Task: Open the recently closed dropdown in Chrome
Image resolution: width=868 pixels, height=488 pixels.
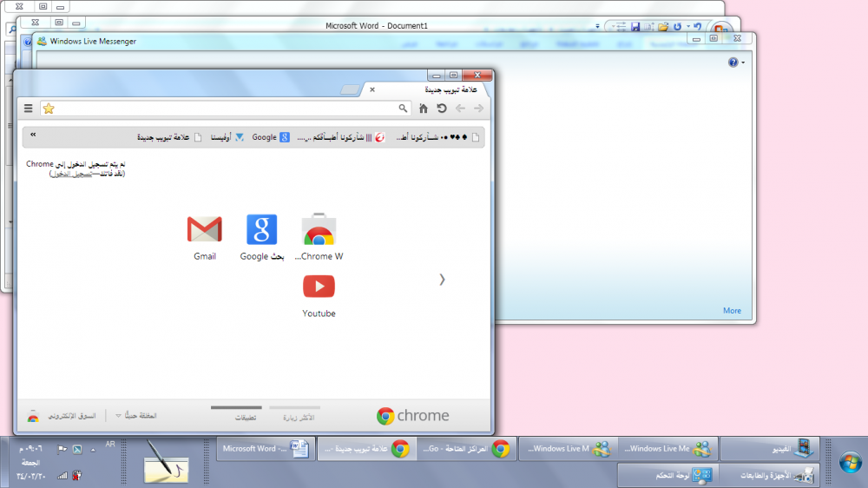Action: (135, 416)
